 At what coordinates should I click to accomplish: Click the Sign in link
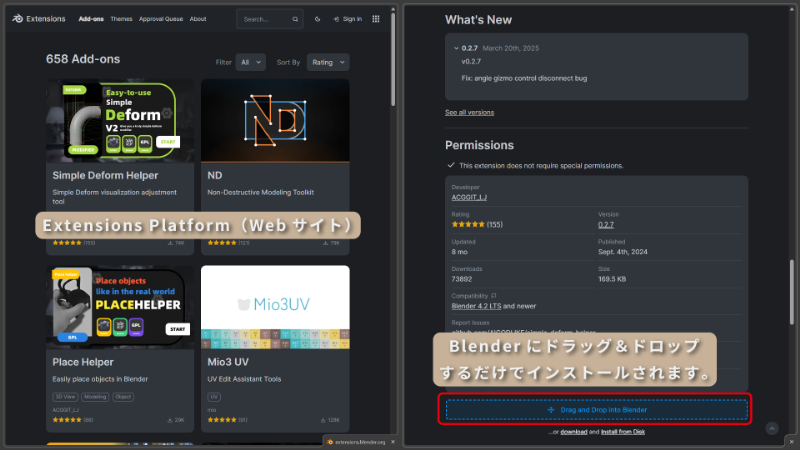(348, 19)
